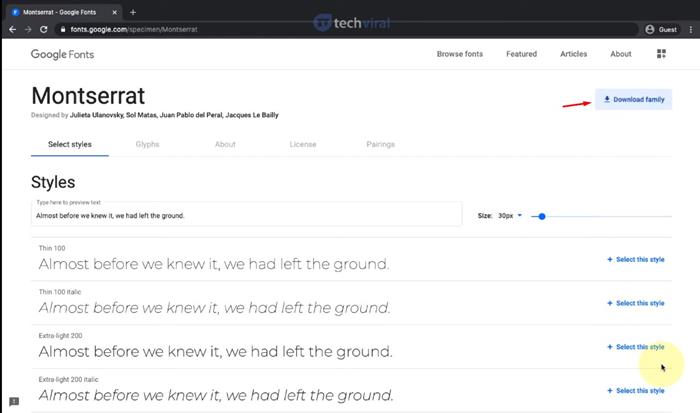This screenshot has width=700, height=413.
Task: Click the designer names under Montserrat
Action: (x=174, y=115)
